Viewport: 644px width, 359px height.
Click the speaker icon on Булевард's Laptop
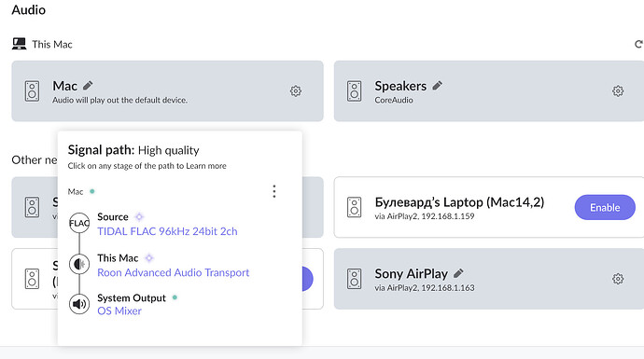pos(354,207)
